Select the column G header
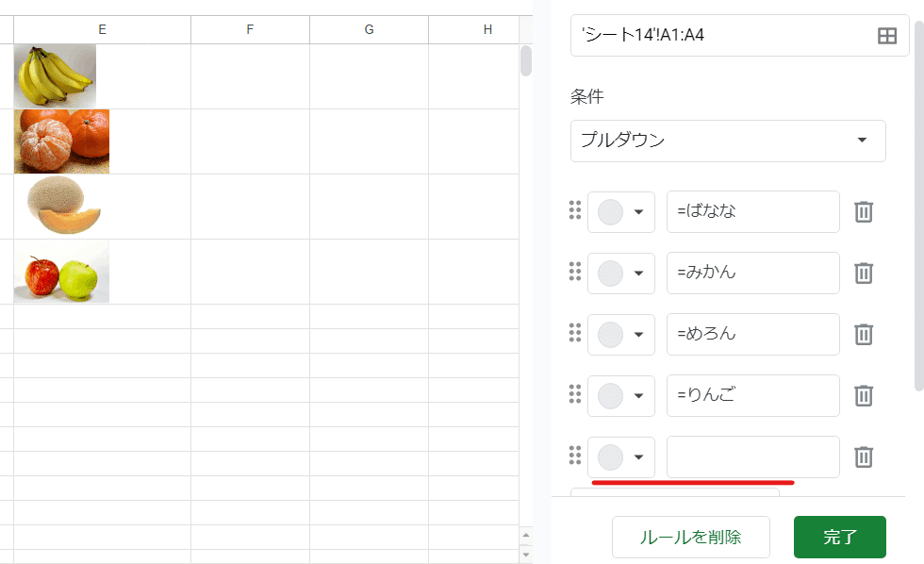This screenshot has height=564, width=924. [x=369, y=29]
